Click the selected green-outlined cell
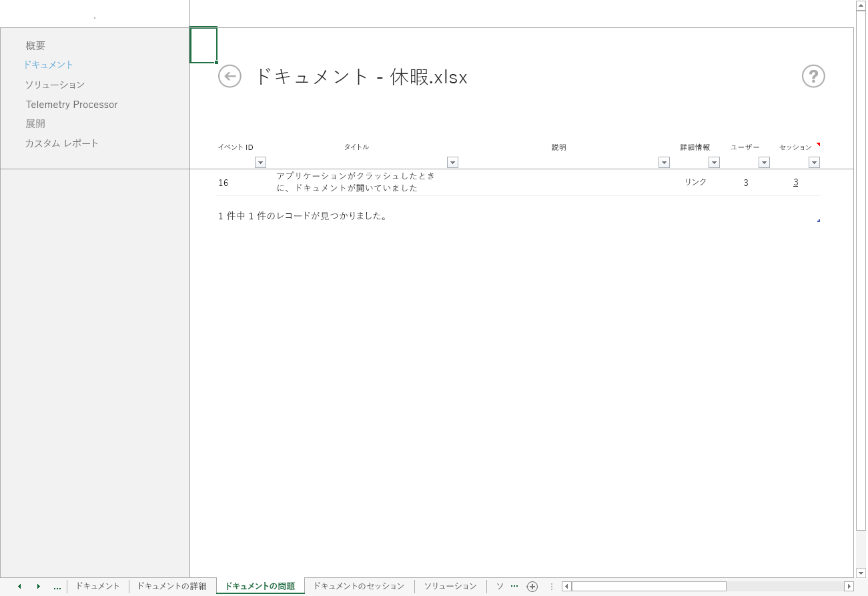The width and height of the screenshot is (868, 596). 203,45
